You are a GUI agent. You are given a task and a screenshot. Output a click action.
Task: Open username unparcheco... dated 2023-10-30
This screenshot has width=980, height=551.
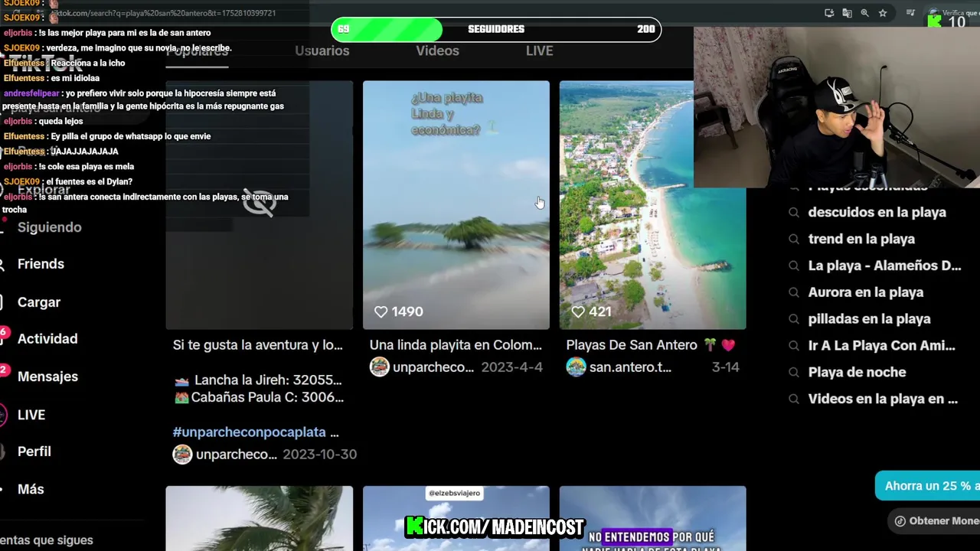tap(237, 455)
